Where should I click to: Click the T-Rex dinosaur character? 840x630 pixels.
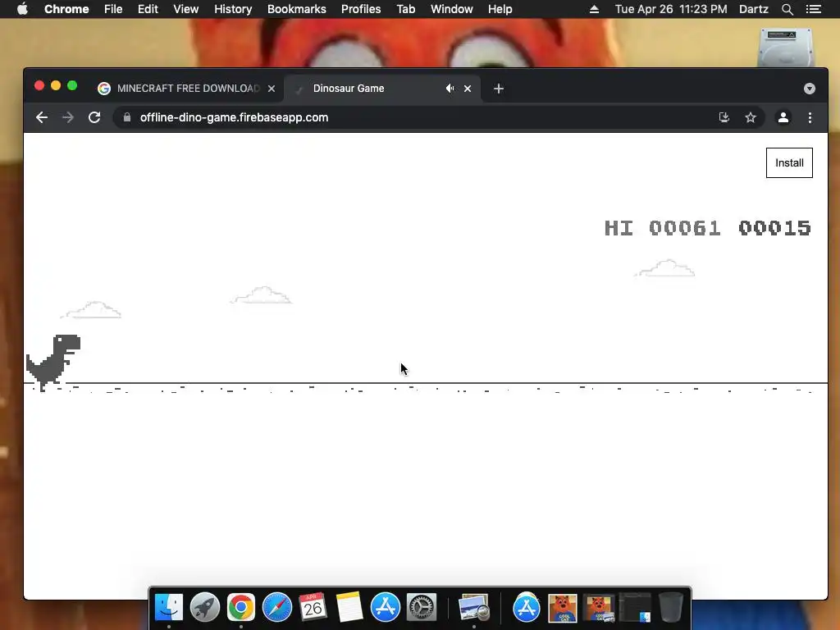click(x=53, y=362)
